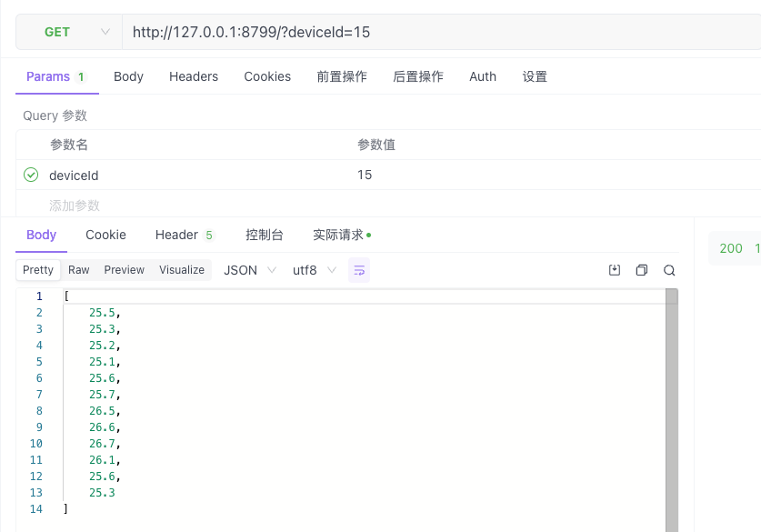Select the Raw view mode
The image size is (761, 532).
pyautogui.click(x=79, y=270)
